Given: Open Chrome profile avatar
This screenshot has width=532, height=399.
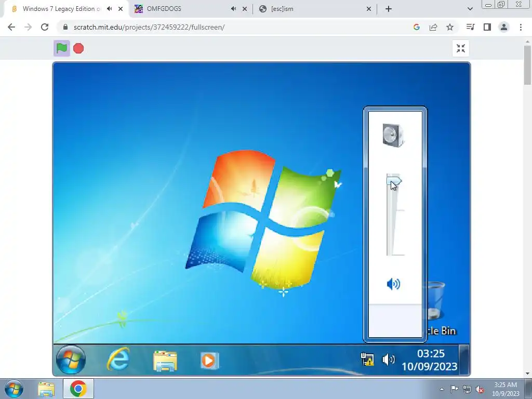Looking at the screenshot, I should 504,27.
